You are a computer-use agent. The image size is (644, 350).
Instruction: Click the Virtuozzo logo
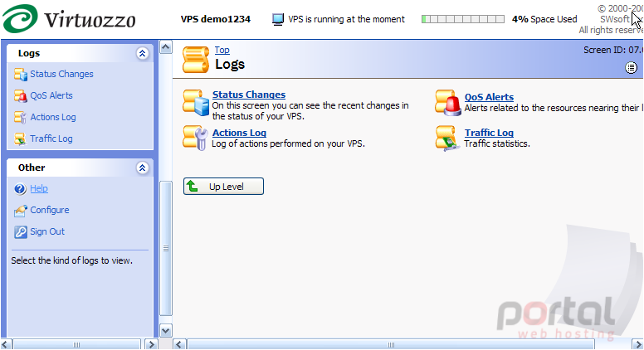(x=69, y=19)
